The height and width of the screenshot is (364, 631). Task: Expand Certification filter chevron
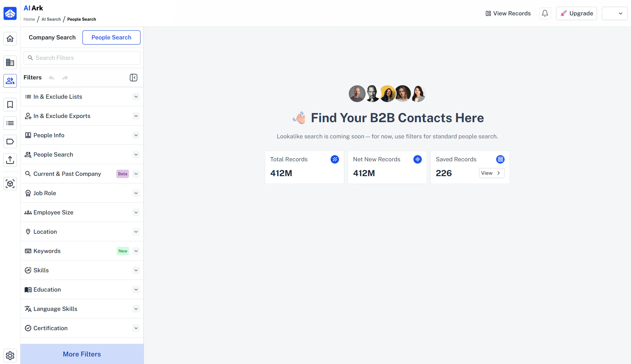[136, 328]
